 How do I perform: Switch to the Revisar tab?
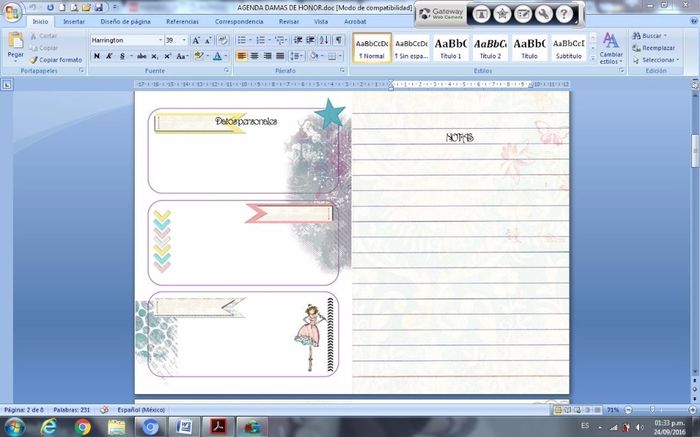[289, 21]
